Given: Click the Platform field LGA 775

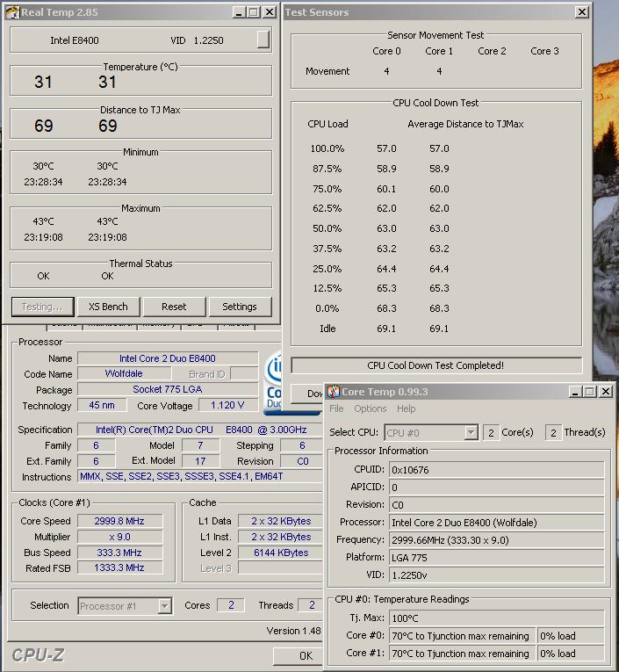Looking at the screenshot, I should pos(496,558).
